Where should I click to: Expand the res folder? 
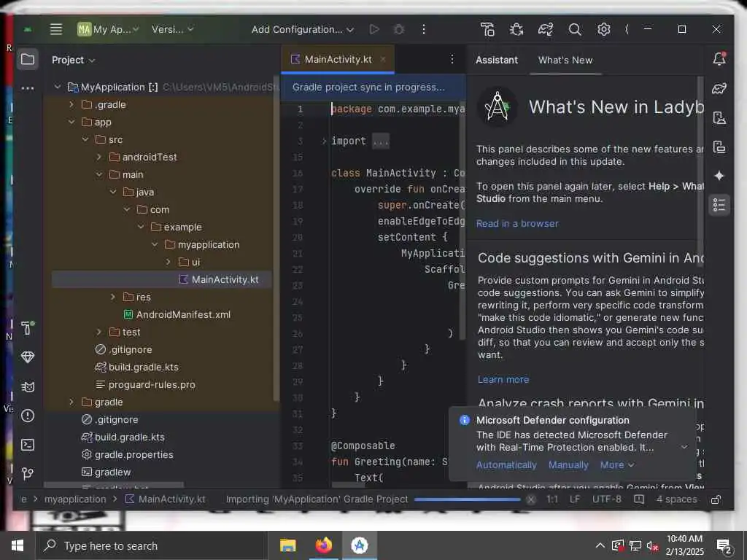(x=113, y=297)
